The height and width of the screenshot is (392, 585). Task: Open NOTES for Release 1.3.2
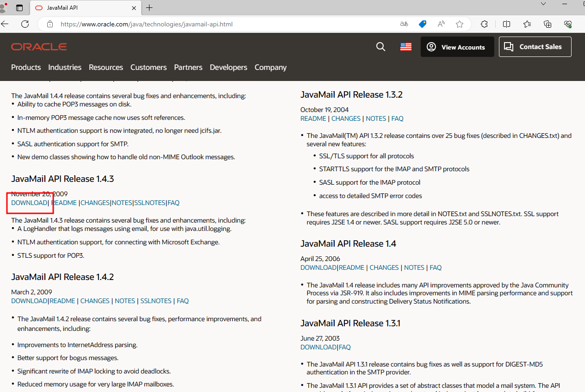tap(376, 118)
